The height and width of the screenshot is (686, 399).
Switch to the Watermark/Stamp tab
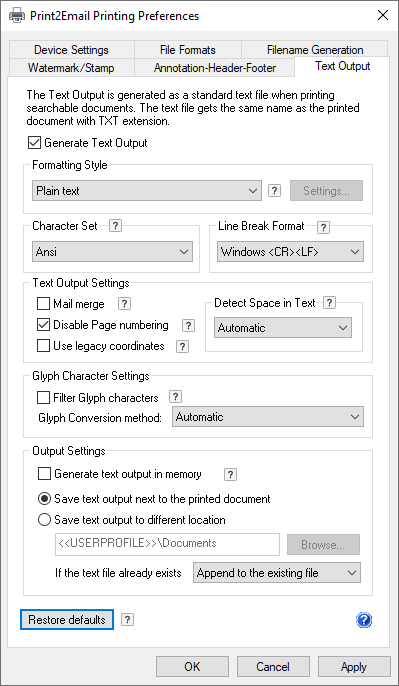pos(71,68)
